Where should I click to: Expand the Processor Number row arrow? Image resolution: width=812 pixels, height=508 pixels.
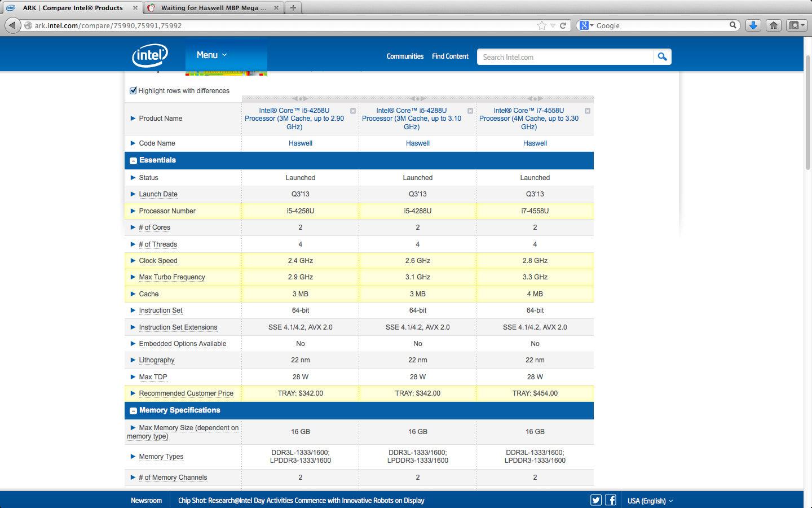133,211
